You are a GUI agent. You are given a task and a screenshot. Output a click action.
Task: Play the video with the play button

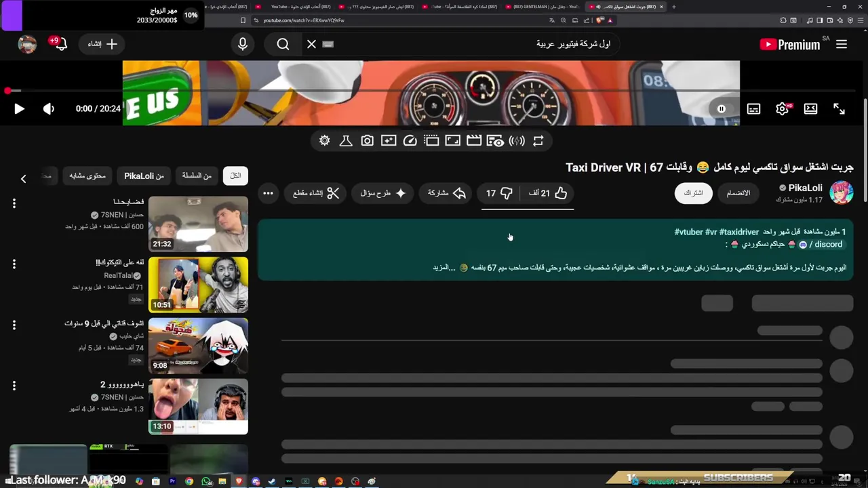click(19, 108)
